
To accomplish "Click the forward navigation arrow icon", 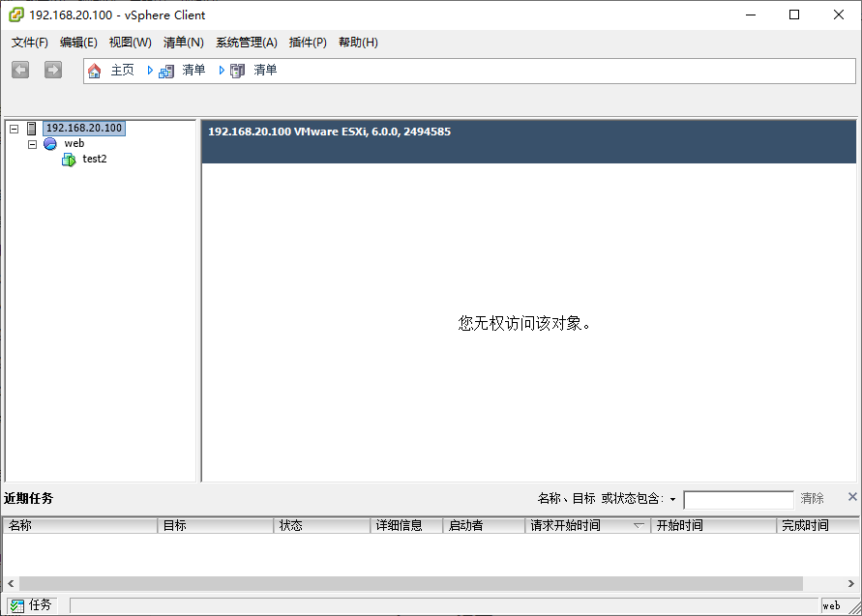I will tap(53, 70).
